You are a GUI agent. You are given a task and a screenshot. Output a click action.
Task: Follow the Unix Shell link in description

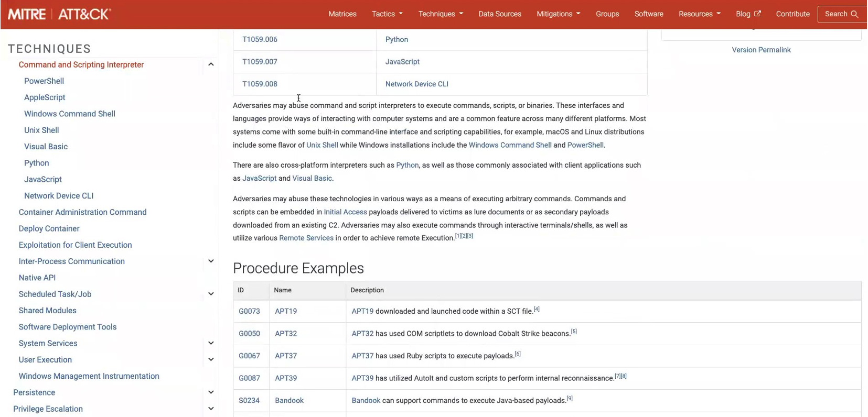322,145
